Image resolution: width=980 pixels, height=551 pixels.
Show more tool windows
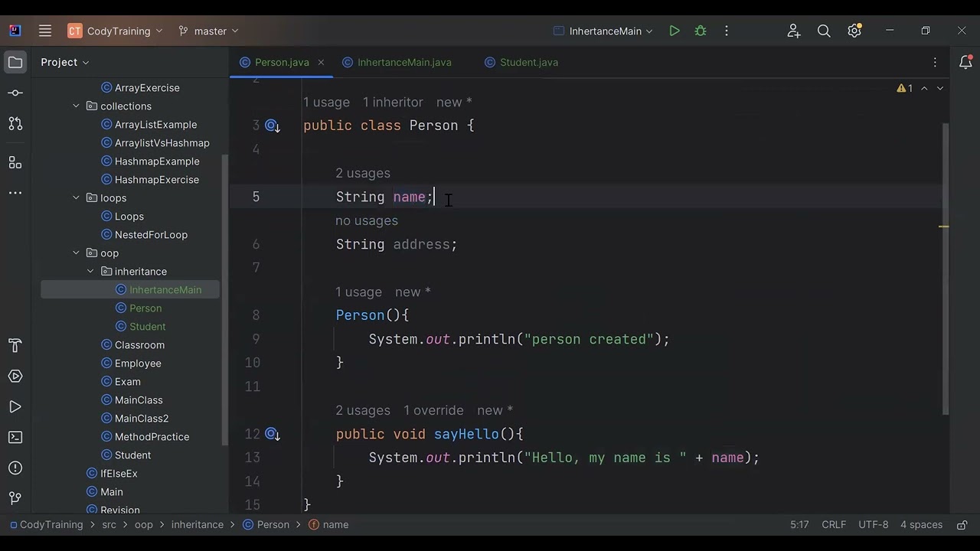[x=15, y=193]
